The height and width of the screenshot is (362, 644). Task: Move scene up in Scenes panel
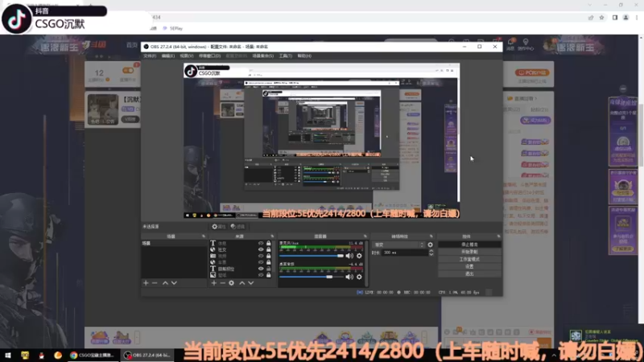click(165, 283)
